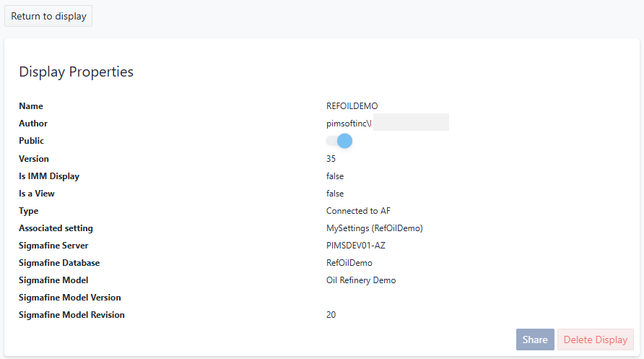Click the Sigmafine Server label
Viewport: 644px width, 359px height.
pyautogui.click(x=53, y=246)
